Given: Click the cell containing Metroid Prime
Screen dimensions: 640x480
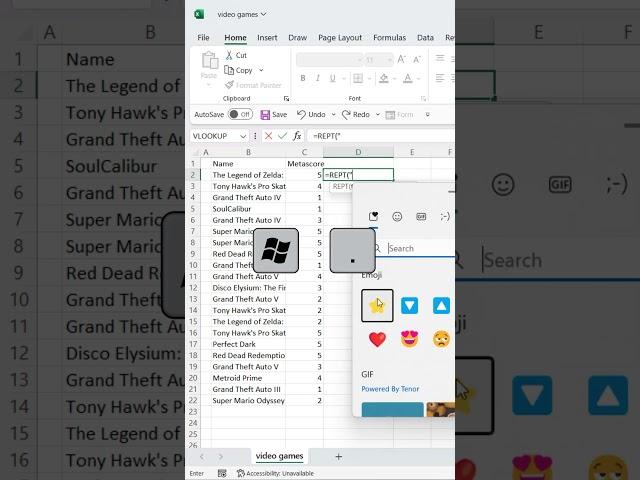Looking at the screenshot, I should [248, 378].
